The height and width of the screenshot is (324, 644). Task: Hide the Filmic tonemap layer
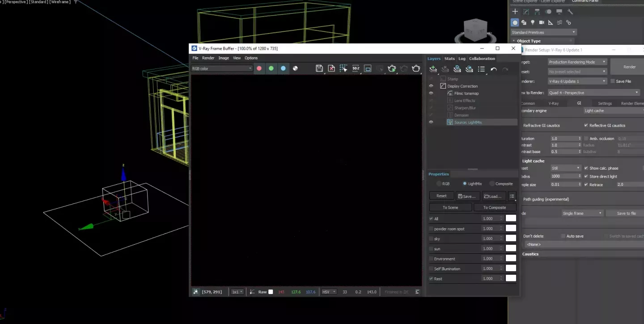click(431, 93)
